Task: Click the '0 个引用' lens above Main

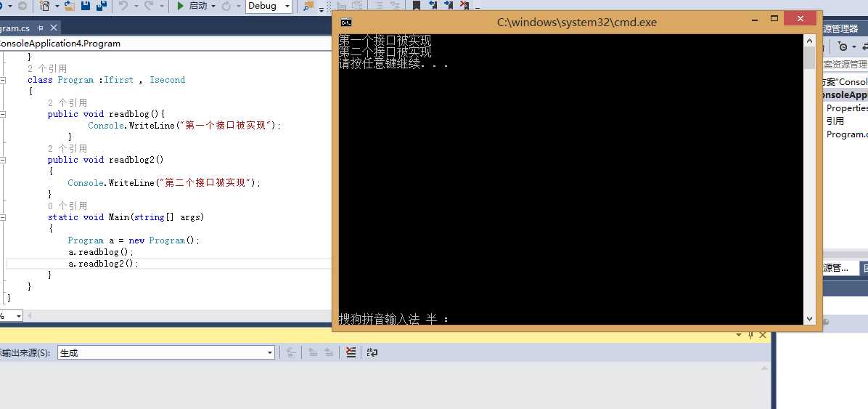Action: tap(67, 206)
